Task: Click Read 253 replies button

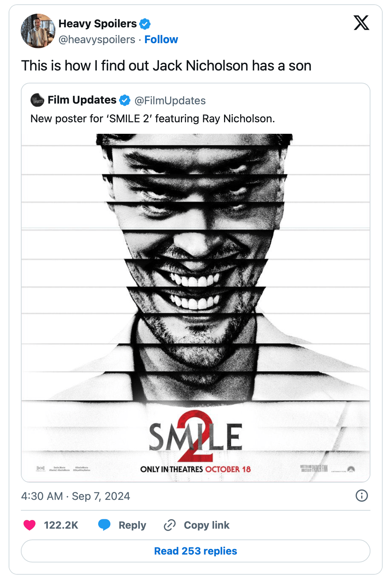Action: coord(196,551)
